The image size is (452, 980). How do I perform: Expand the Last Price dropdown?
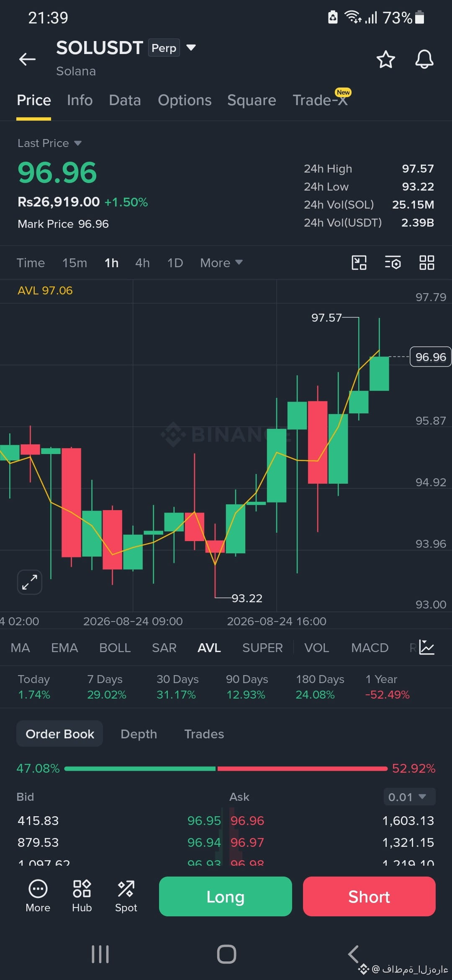click(x=49, y=143)
